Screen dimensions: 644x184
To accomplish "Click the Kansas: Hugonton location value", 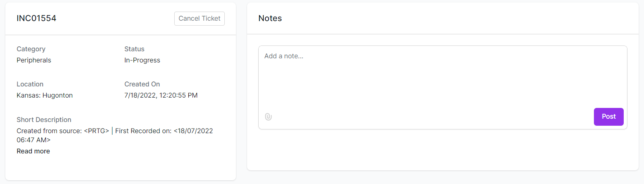I will coord(45,96).
